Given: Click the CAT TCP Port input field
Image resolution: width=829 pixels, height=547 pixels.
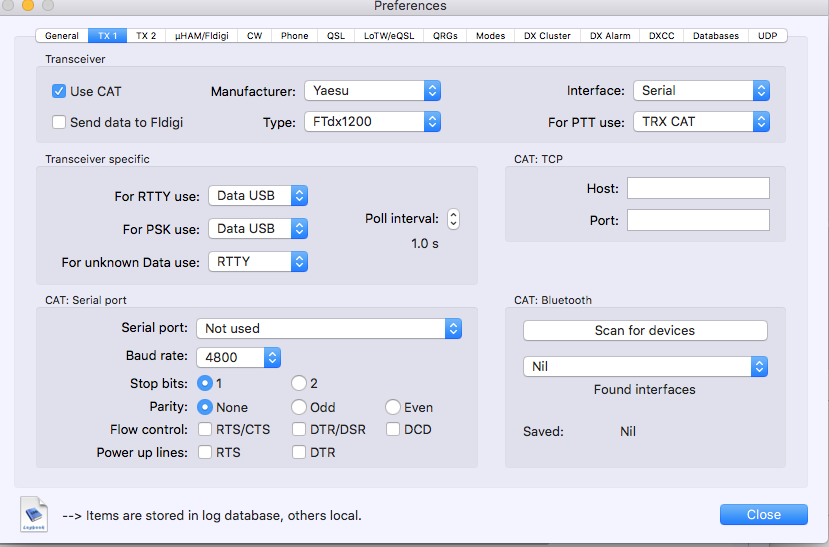Looking at the screenshot, I should pyautogui.click(x=698, y=220).
